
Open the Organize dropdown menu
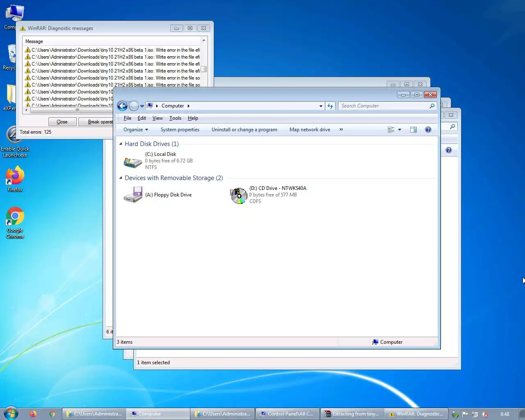(x=136, y=130)
